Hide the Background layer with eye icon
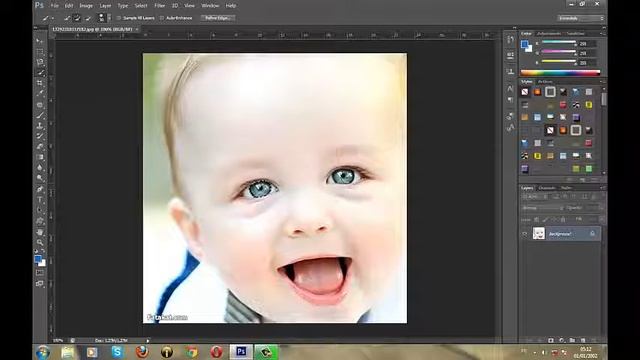Viewport: 640px width, 360px height. tap(525, 234)
